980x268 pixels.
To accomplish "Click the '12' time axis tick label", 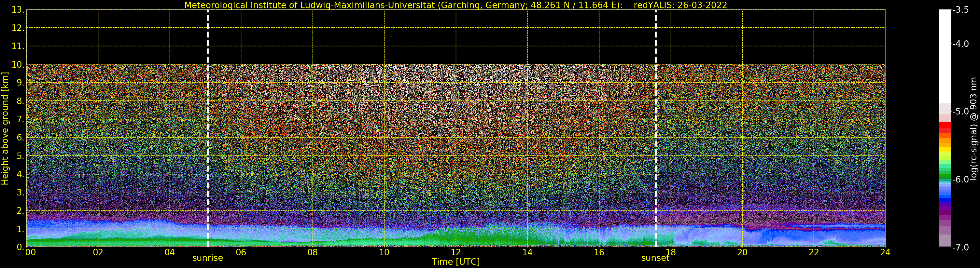I will [456, 252].
